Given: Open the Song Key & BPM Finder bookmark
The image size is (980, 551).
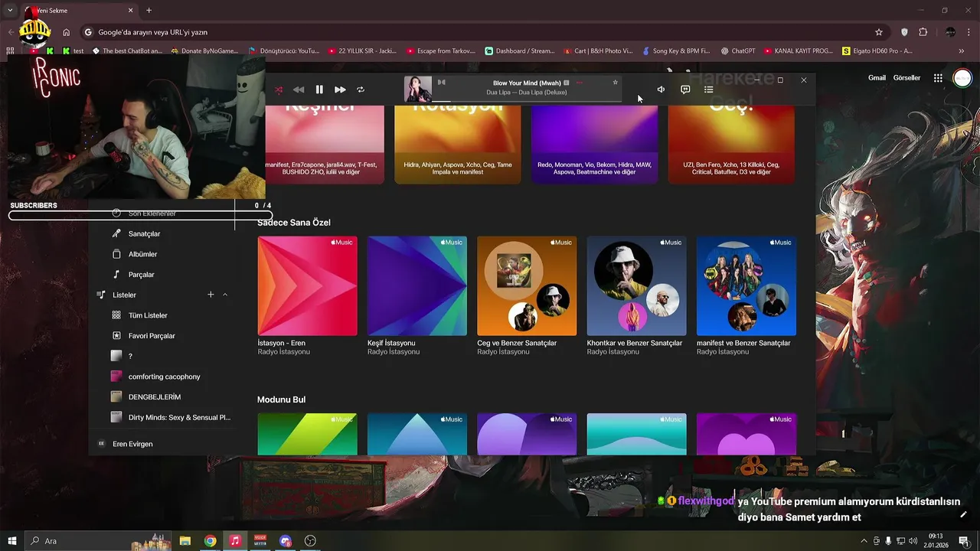Looking at the screenshot, I should [x=676, y=51].
